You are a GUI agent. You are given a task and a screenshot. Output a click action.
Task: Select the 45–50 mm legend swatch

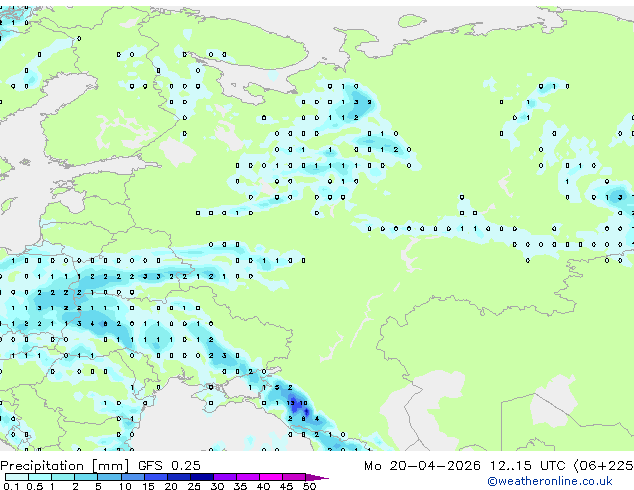pyautogui.click(x=294, y=477)
